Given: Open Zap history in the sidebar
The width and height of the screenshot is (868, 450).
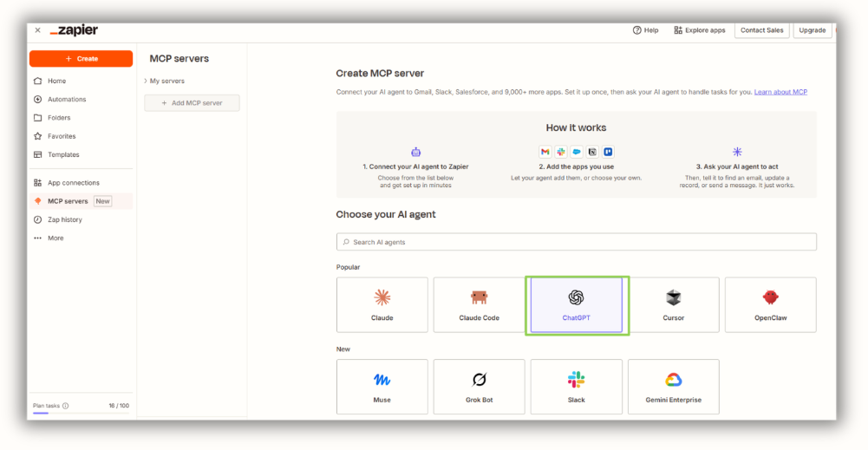Looking at the screenshot, I should tap(81, 219).
